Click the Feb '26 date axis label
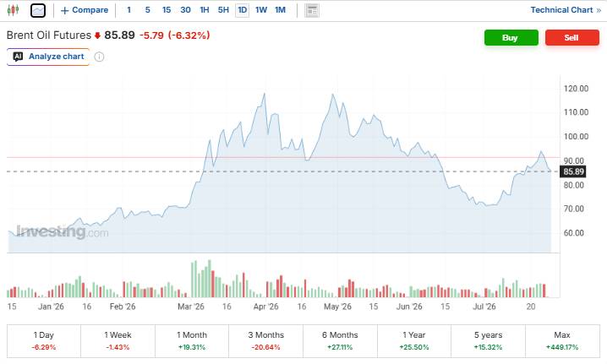607x364 pixels. pos(123,307)
